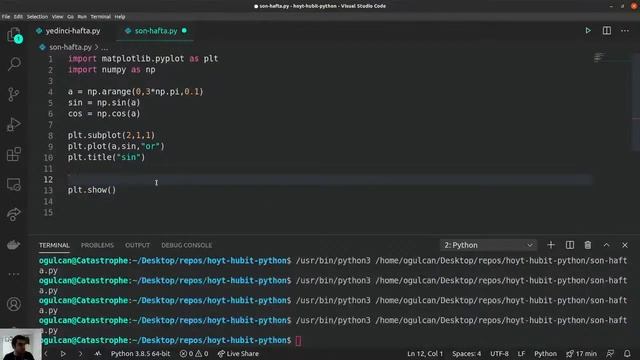Open the Live Share activity bar icon

pos(14,214)
